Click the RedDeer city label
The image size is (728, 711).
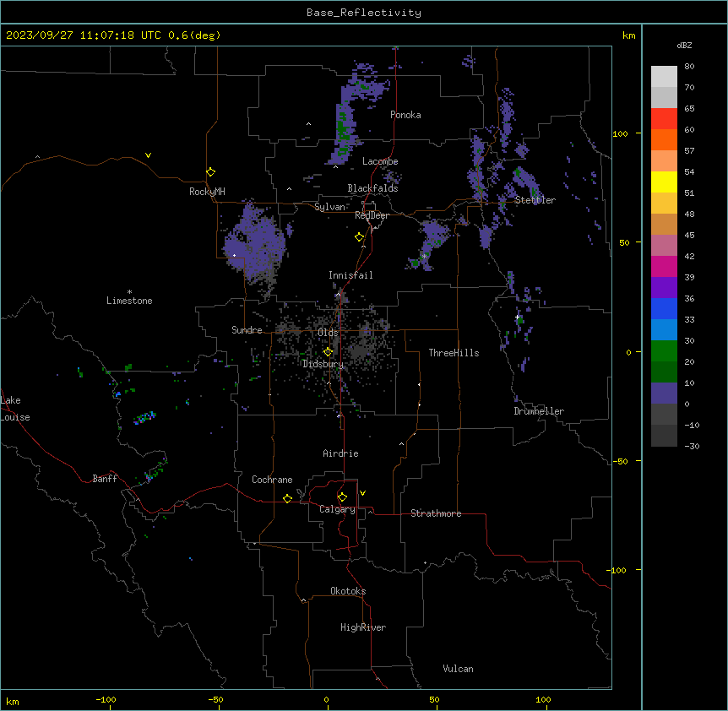tap(372, 215)
